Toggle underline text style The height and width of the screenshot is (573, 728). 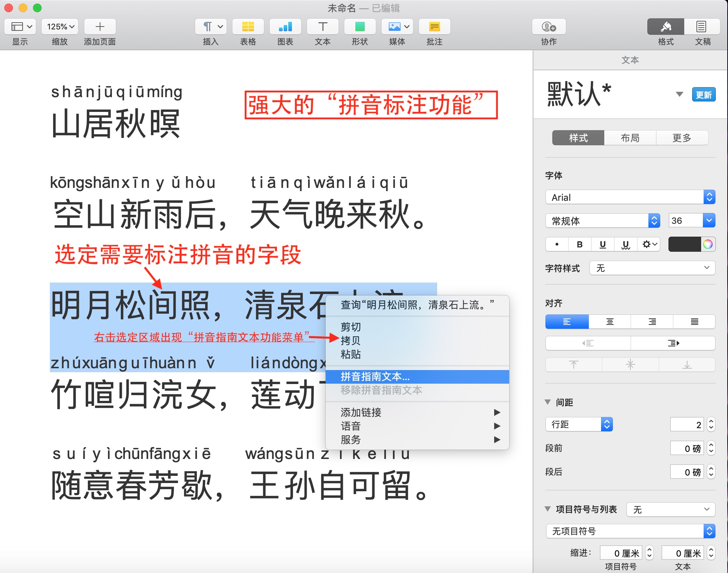(602, 245)
